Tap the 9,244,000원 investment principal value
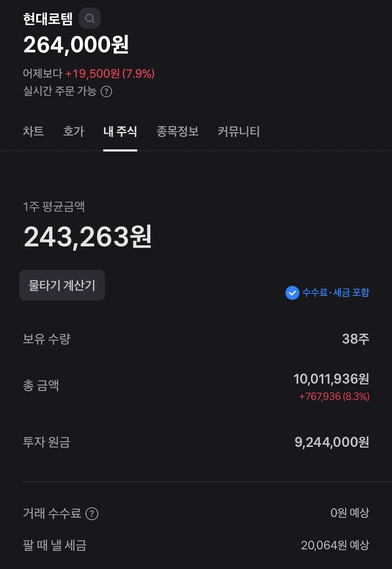Screen dimensions: 392x569 click(332, 442)
